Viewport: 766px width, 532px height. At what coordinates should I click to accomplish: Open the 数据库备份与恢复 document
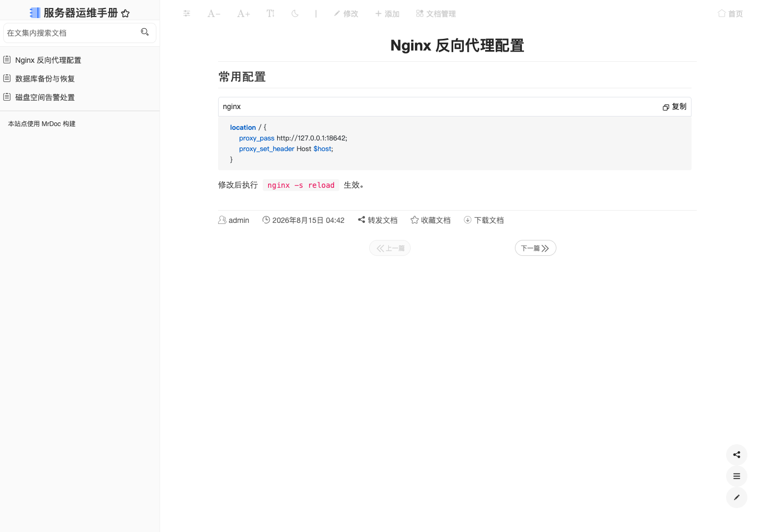(45, 79)
